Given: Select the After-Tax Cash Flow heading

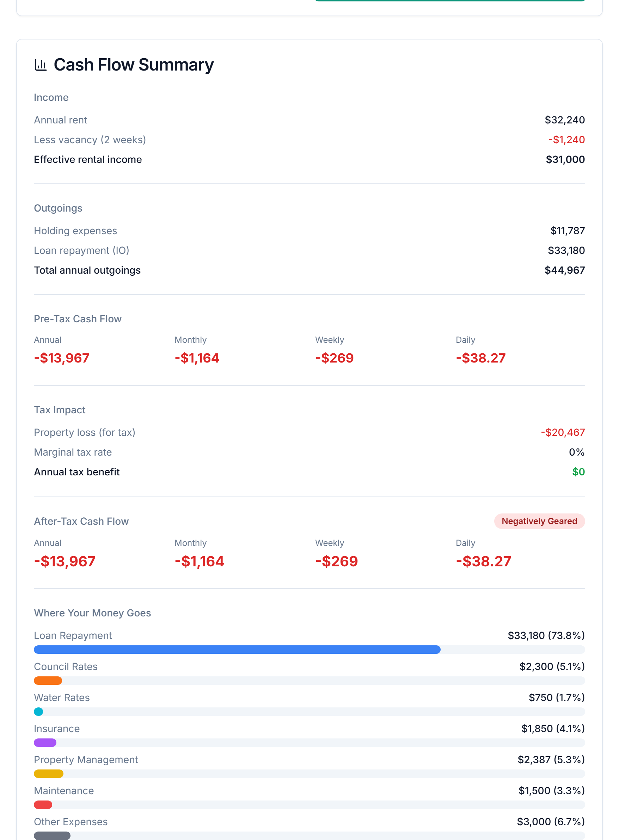Looking at the screenshot, I should click(81, 521).
